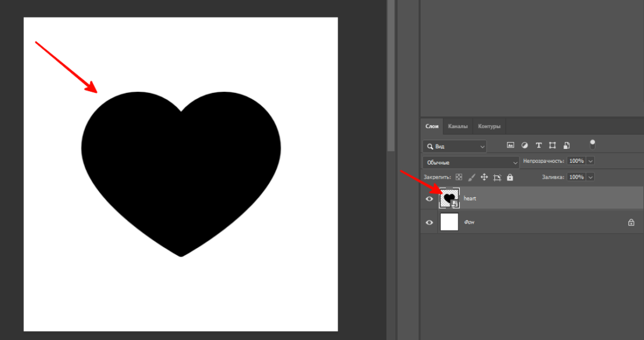
Task: Filter layers by pixel layer icon
Action: [511, 145]
